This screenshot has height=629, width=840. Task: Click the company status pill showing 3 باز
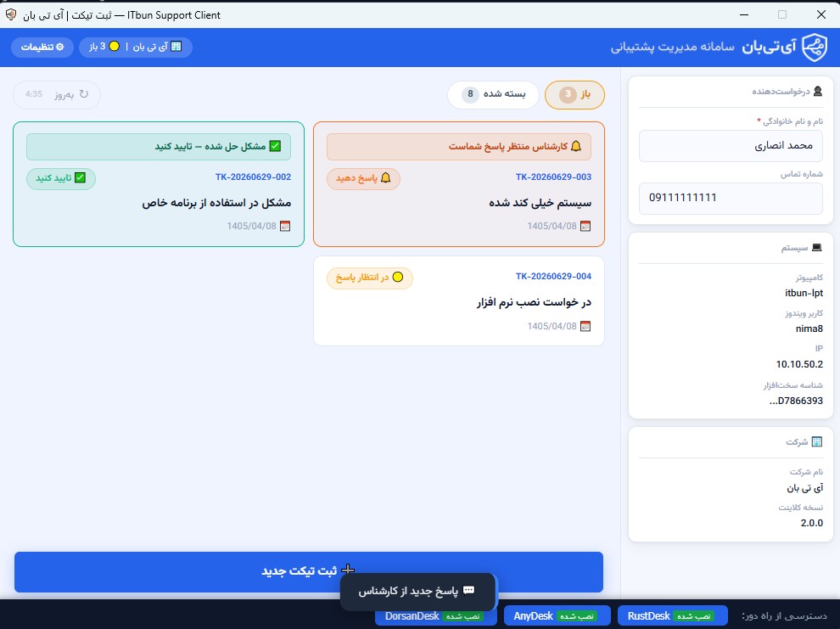[136, 48]
